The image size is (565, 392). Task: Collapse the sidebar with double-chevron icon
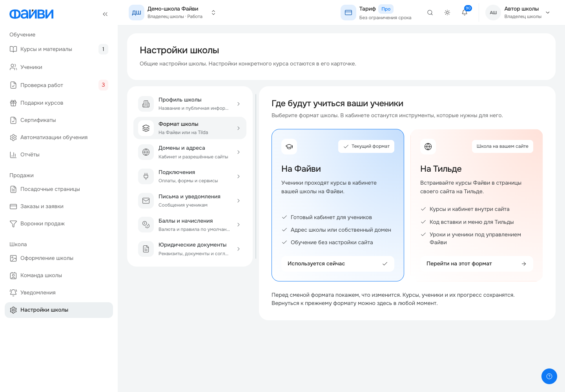tap(105, 14)
